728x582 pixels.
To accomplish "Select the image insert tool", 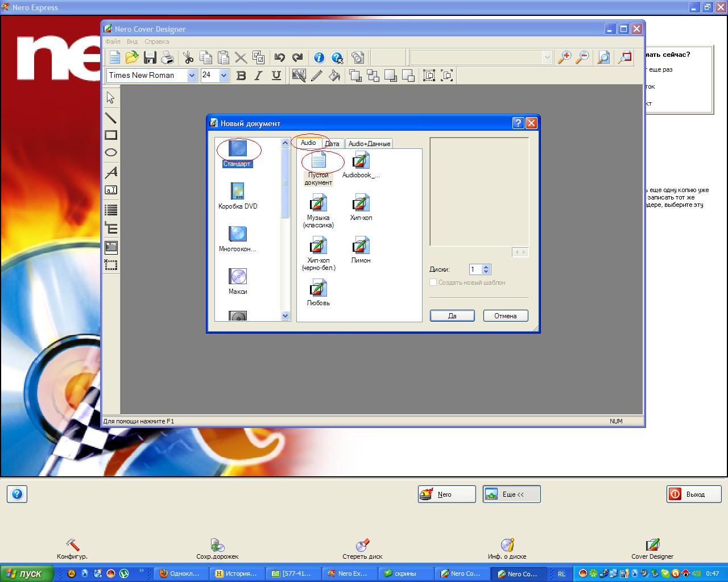I will pyautogui.click(x=111, y=247).
